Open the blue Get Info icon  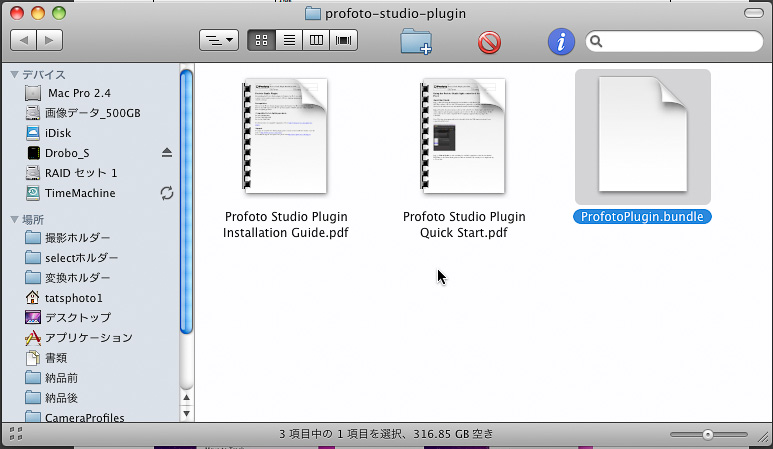pyautogui.click(x=561, y=42)
